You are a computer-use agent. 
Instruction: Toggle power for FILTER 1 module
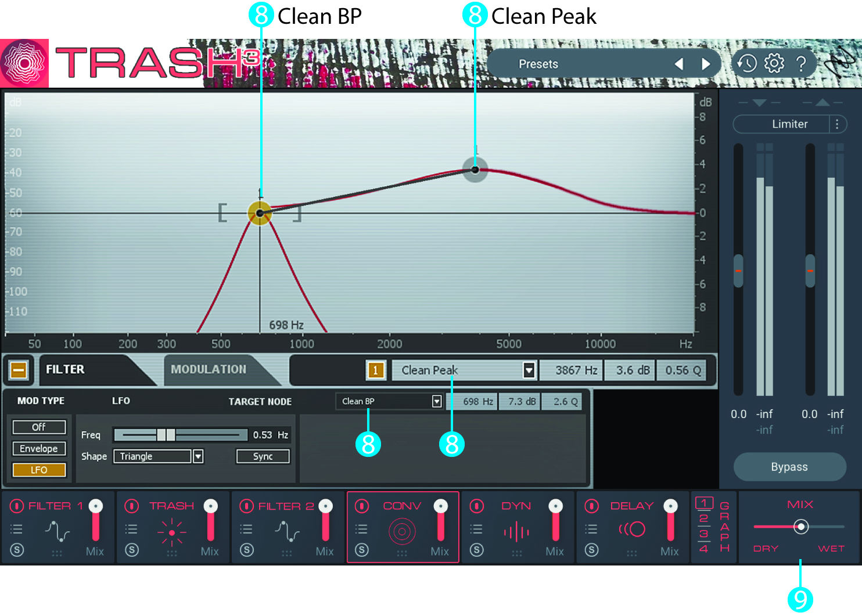click(x=17, y=506)
